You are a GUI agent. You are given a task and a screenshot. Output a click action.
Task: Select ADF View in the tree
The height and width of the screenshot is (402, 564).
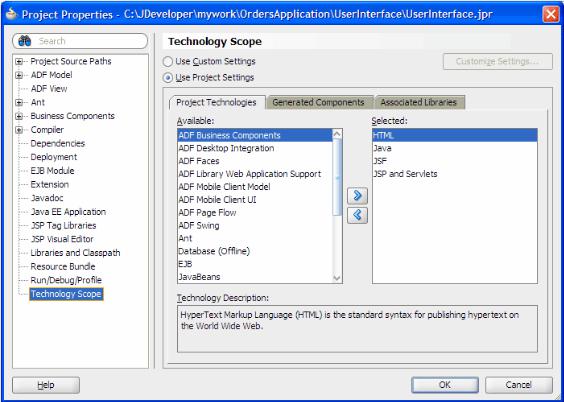(x=49, y=89)
